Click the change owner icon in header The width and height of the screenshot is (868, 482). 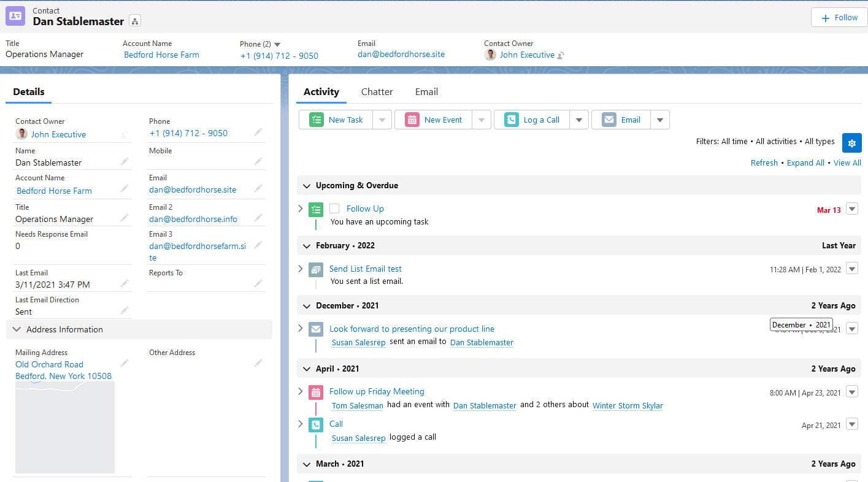pos(561,55)
